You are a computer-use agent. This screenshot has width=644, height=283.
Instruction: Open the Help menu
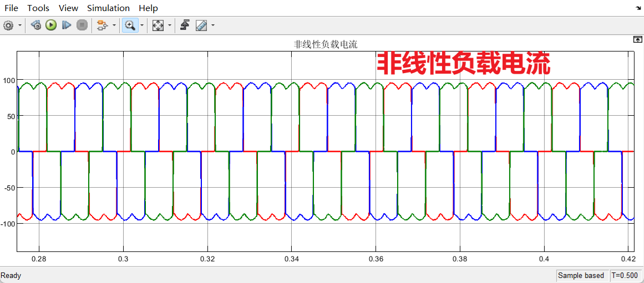[148, 8]
